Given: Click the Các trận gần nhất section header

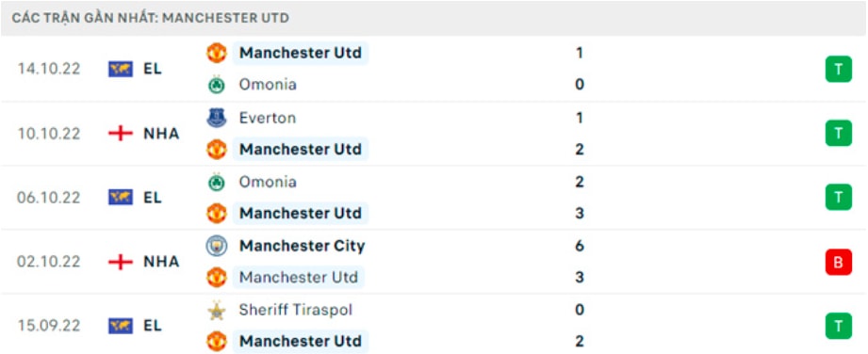Looking at the screenshot, I should coord(151,18).
